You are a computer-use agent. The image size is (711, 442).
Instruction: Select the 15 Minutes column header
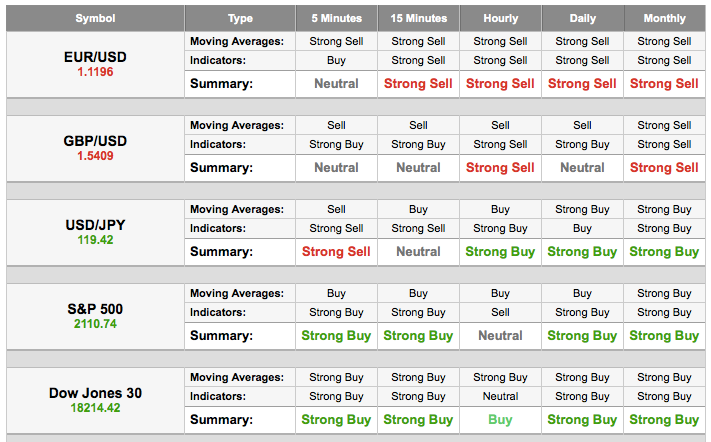click(418, 18)
